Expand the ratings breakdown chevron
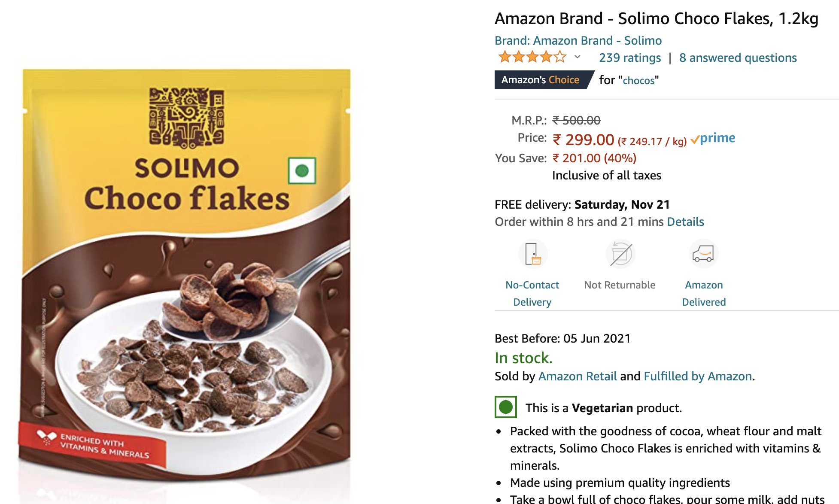Screen dimensions: 839x504 tap(578, 57)
